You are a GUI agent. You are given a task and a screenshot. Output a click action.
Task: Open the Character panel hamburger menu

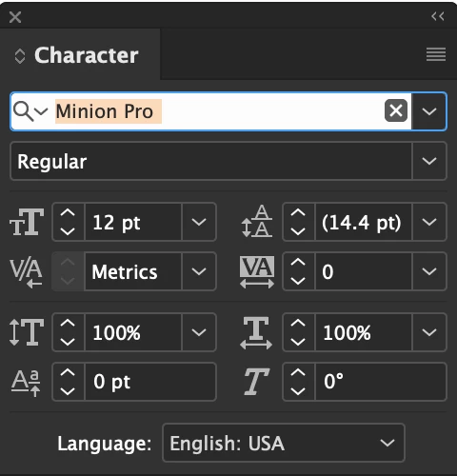(436, 54)
